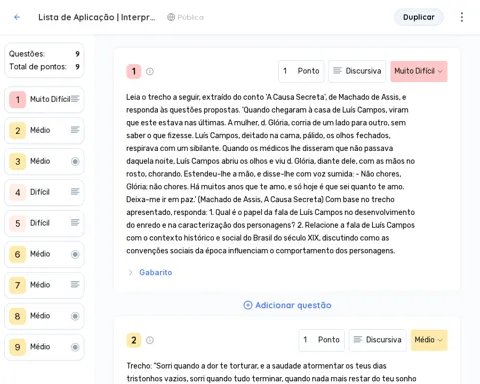Click the radio icon on sidebar question 9

[75, 347]
